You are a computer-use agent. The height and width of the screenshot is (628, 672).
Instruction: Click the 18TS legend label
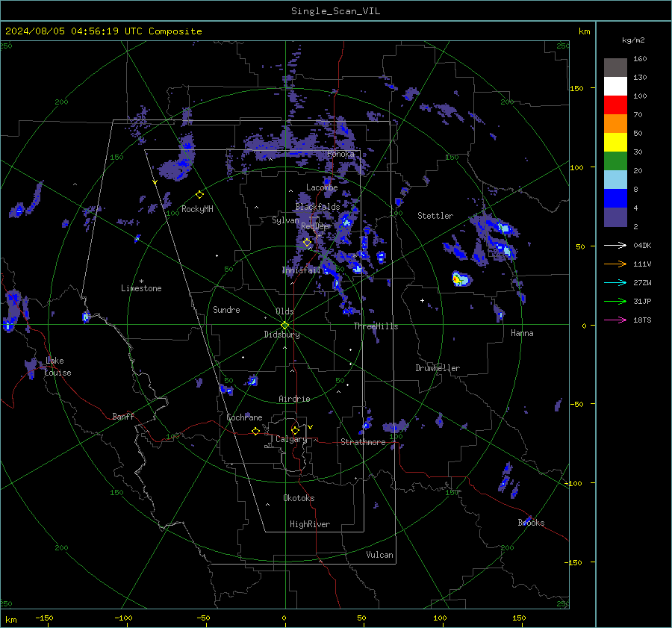(x=642, y=320)
